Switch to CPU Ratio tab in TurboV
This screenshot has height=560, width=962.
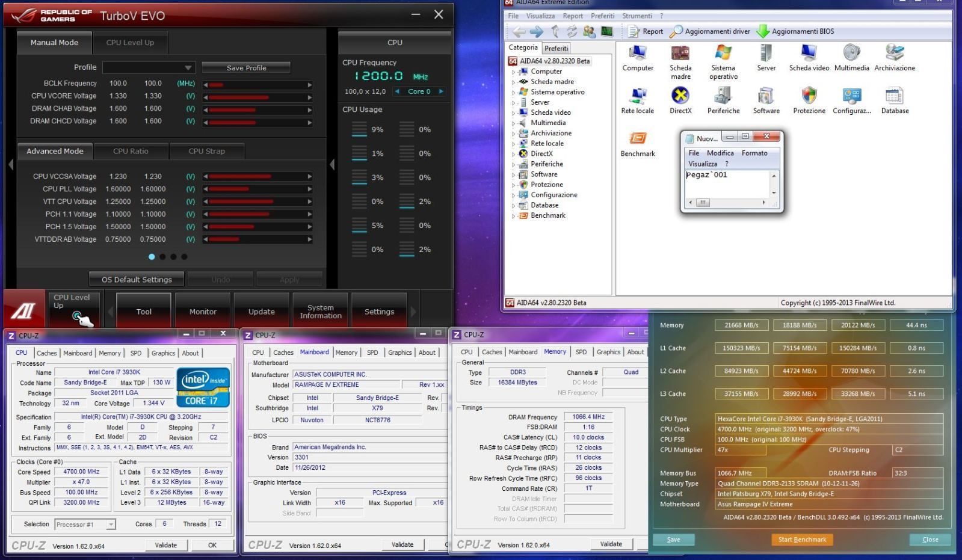click(131, 151)
